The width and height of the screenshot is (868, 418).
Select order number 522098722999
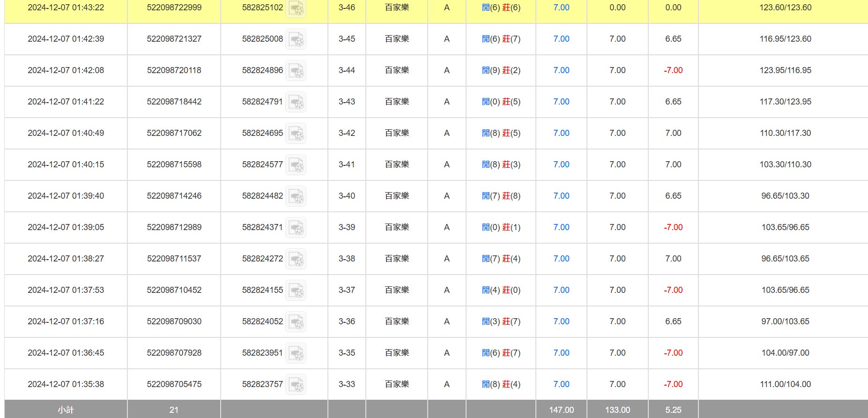[x=174, y=7]
